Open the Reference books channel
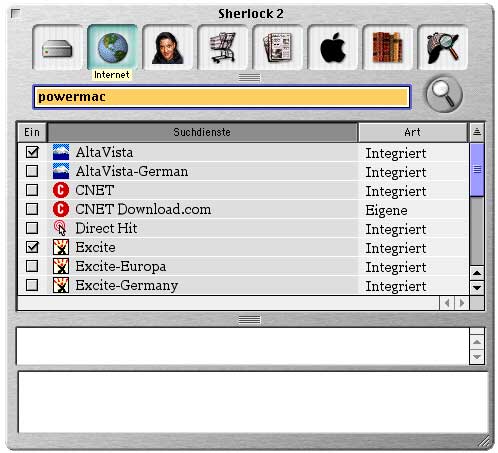498x453 pixels. pyautogui.click(x=388, y=47)
